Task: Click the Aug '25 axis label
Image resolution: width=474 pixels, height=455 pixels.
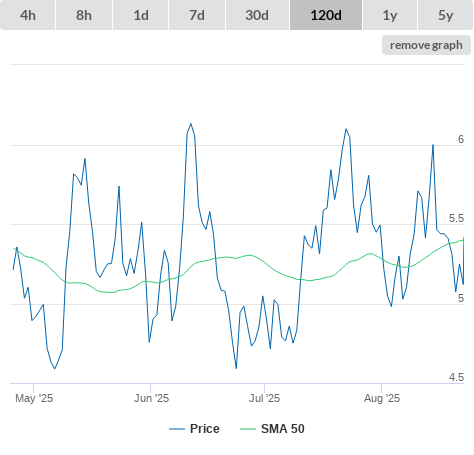Action: [382, 398]
